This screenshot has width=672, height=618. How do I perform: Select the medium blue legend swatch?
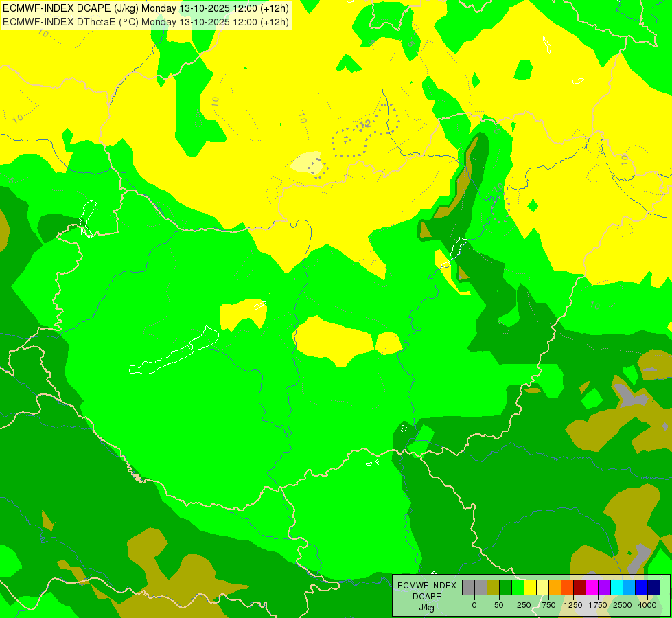tap(642, 587)
